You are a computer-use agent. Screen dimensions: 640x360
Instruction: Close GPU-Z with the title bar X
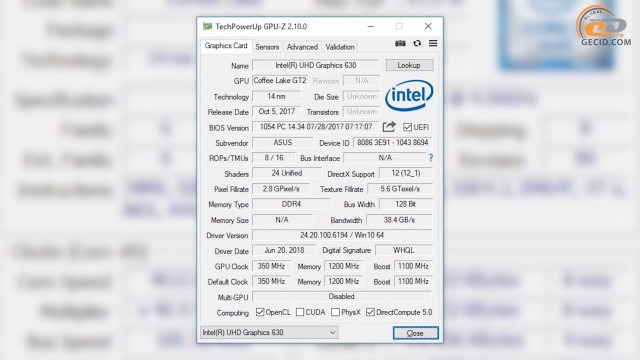pyautogui.click(x=428, y=27)
